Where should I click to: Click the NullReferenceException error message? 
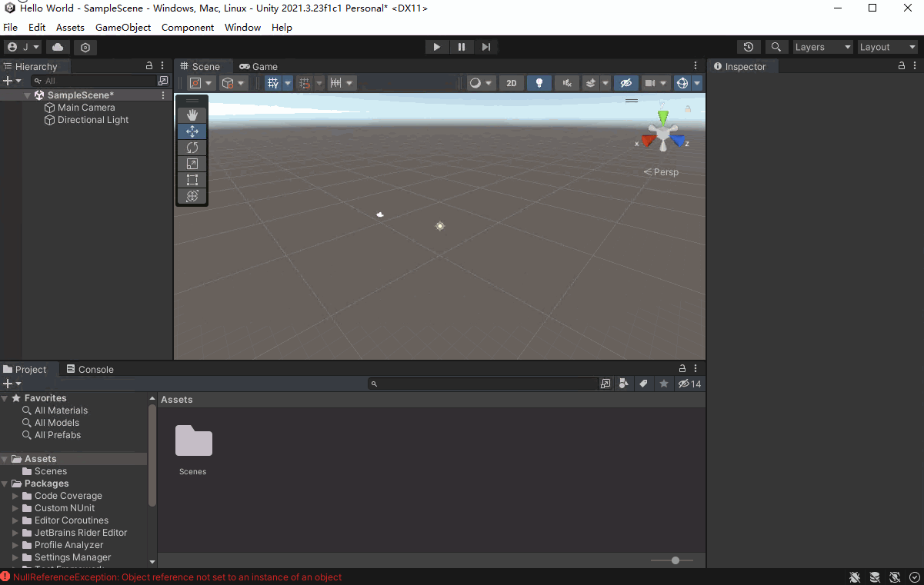(x=177, y=577)
